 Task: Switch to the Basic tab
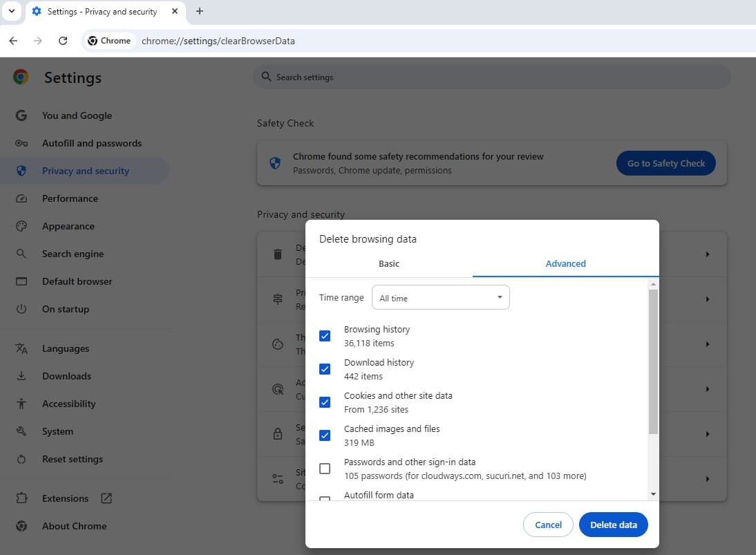pyautogui.click(x=389, y=263)
